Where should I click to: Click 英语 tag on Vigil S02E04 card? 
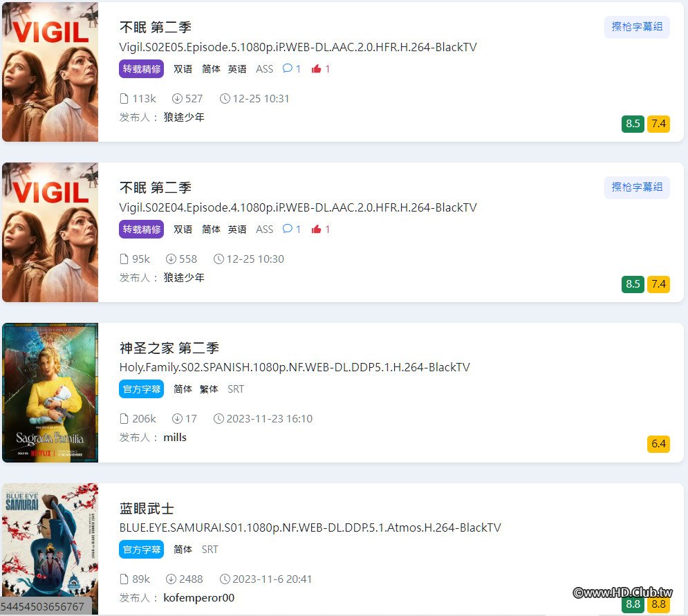[x=237, y=230]
